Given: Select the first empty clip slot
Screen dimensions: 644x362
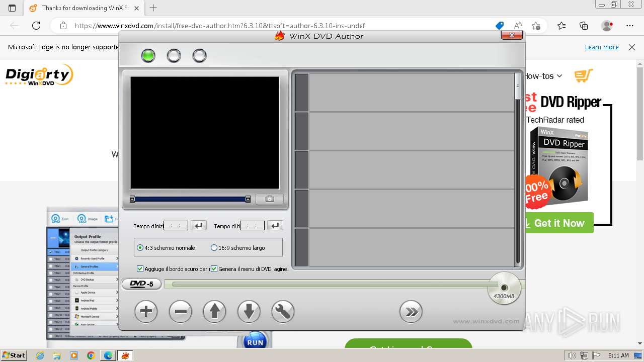Looking at the screenshot, I should point(405,92).
